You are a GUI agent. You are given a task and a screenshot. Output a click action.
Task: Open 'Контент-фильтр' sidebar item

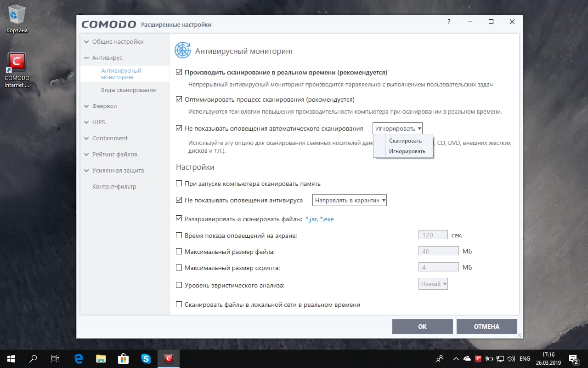(114, 187)
